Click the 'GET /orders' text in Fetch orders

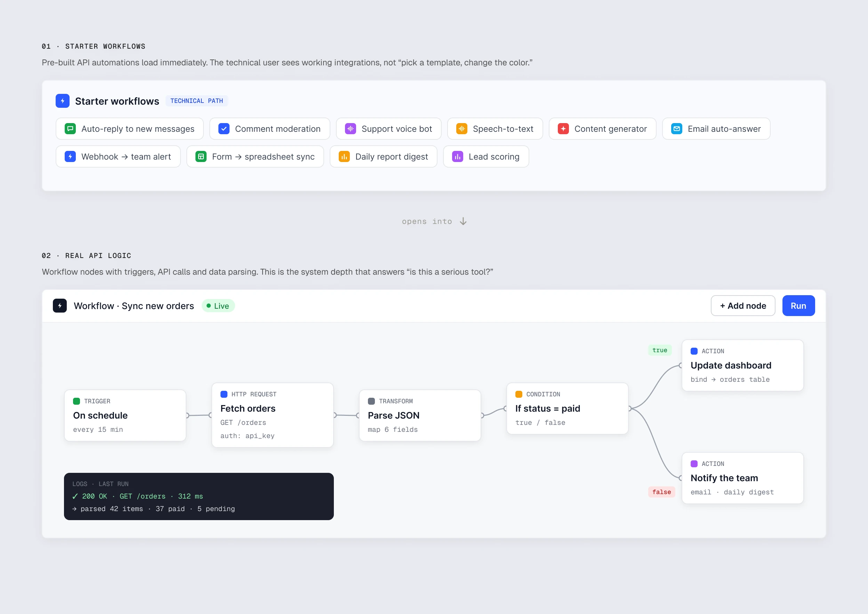click(243, 423)
